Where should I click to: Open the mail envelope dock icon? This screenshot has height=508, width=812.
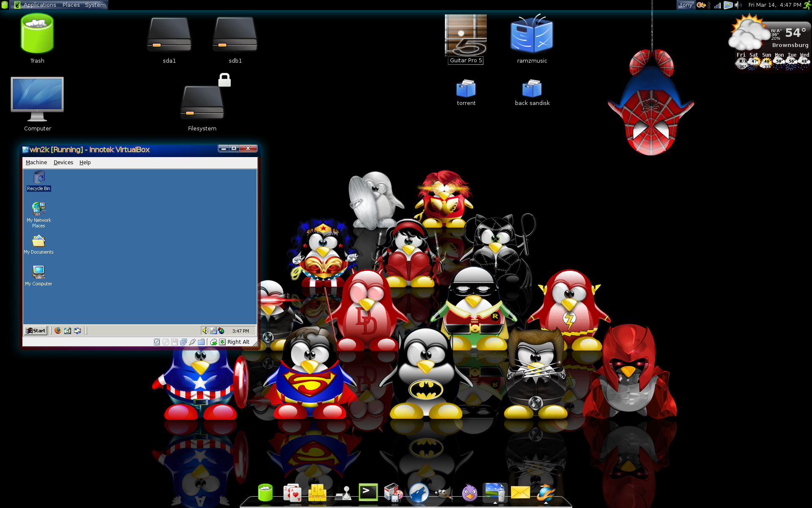click(520, 492)
